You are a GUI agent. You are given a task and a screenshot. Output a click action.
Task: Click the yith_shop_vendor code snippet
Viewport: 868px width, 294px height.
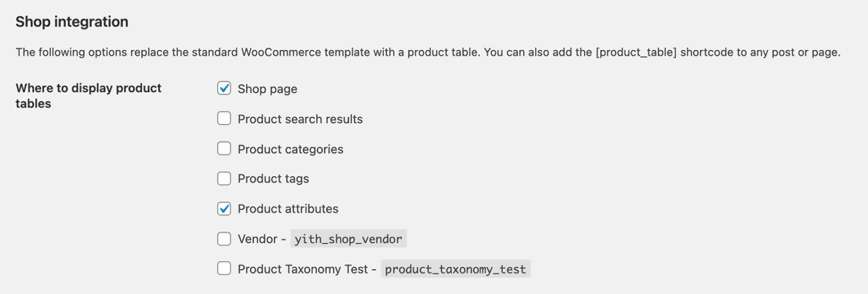(348, 239)
